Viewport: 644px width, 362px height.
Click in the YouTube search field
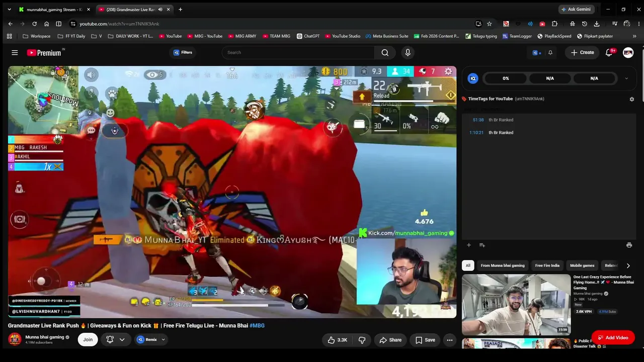click(x=298, y=52)
